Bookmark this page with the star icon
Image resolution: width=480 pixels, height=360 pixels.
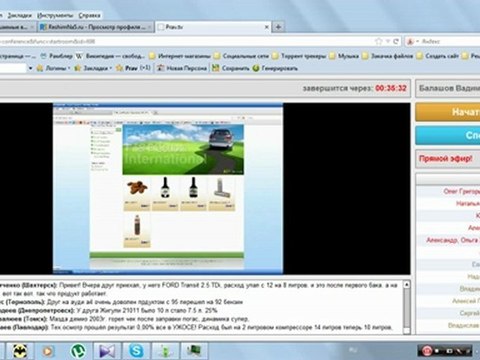click(379, 41)
